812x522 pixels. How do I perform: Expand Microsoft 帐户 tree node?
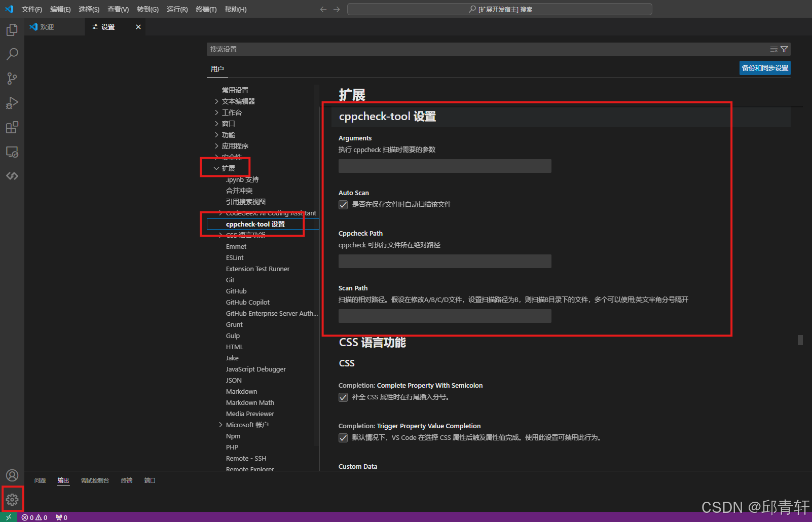[x=220, y=425]
